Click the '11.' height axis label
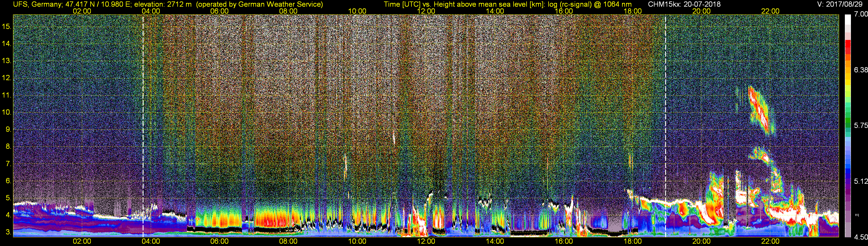Image resolution: width=868 pixels, height=246 pixels. pos(7,95)
